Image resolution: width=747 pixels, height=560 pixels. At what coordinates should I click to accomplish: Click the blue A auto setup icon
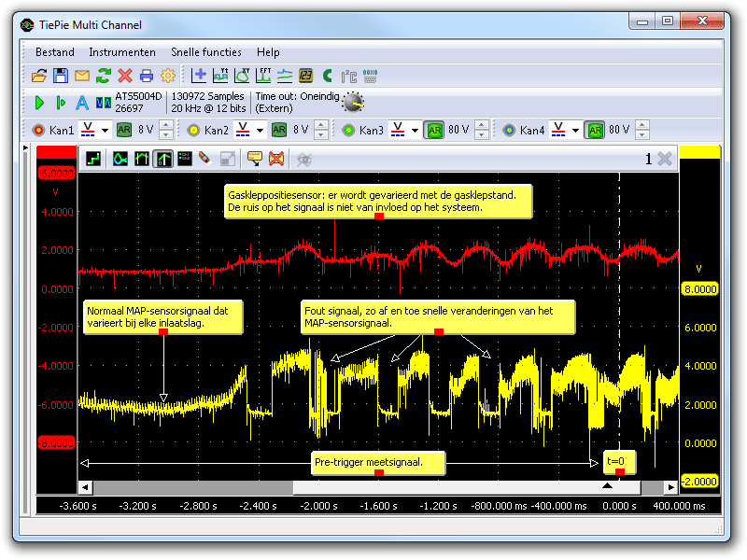(82, 103)
